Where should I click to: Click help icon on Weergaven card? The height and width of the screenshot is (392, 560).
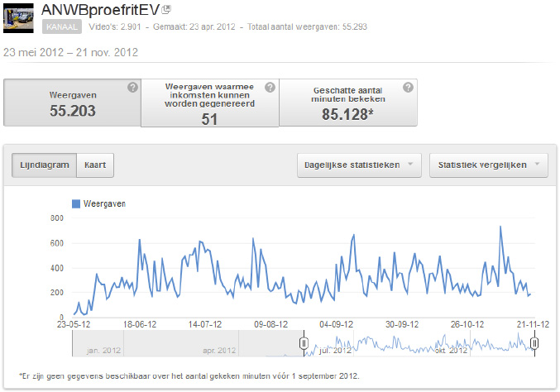click(132, 88)
